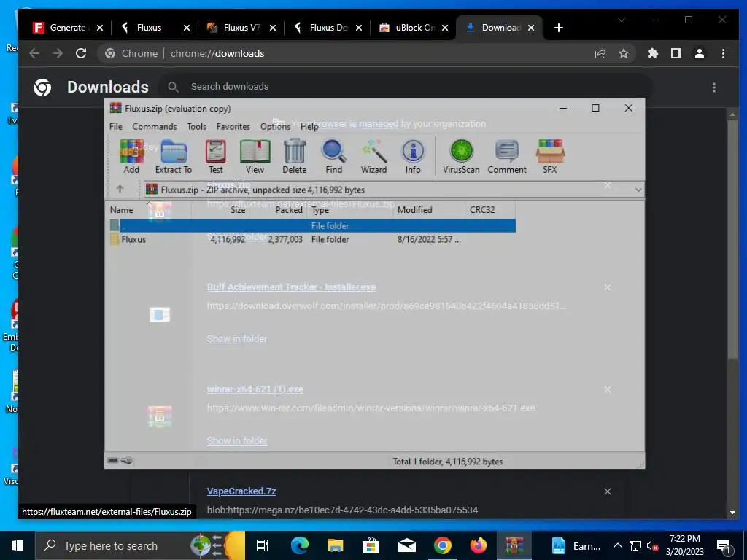Click the Fluxus size value 4,116,992

click(228, 239)
